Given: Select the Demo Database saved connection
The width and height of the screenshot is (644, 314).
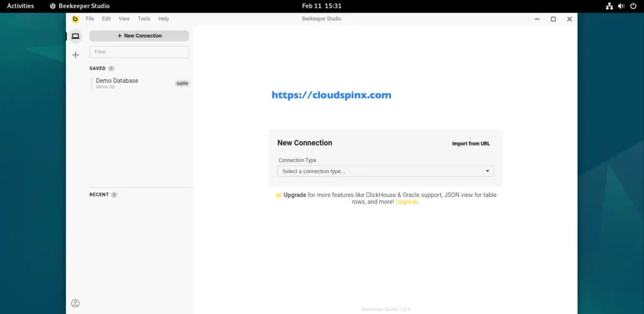Looking at the screenshot, I should [x=140, y=83].
